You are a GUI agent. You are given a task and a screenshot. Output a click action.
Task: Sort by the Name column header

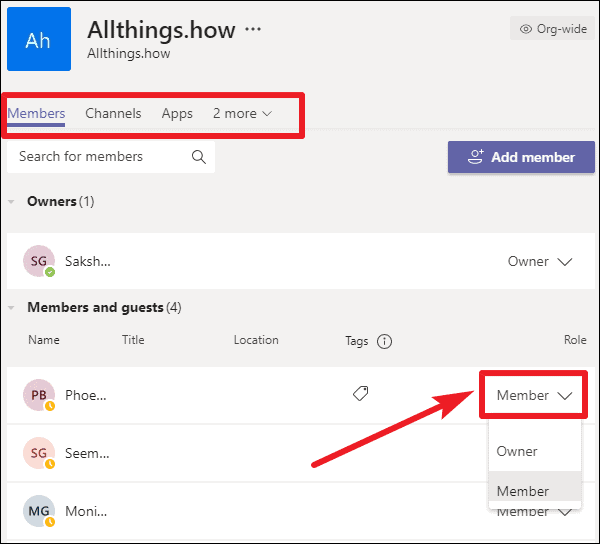[x=44, y=340]
